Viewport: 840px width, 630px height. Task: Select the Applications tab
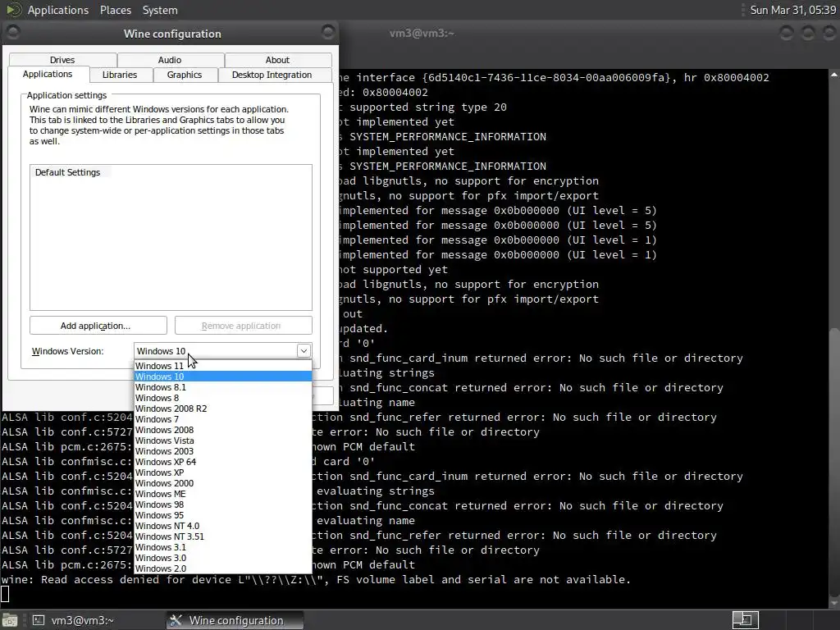click(x=48, y=74)
